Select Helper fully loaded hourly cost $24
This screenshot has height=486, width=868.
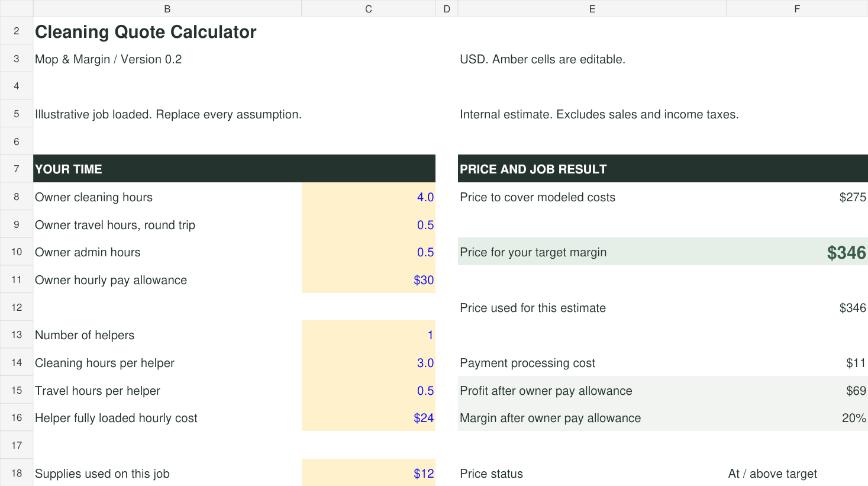(368, 417)
